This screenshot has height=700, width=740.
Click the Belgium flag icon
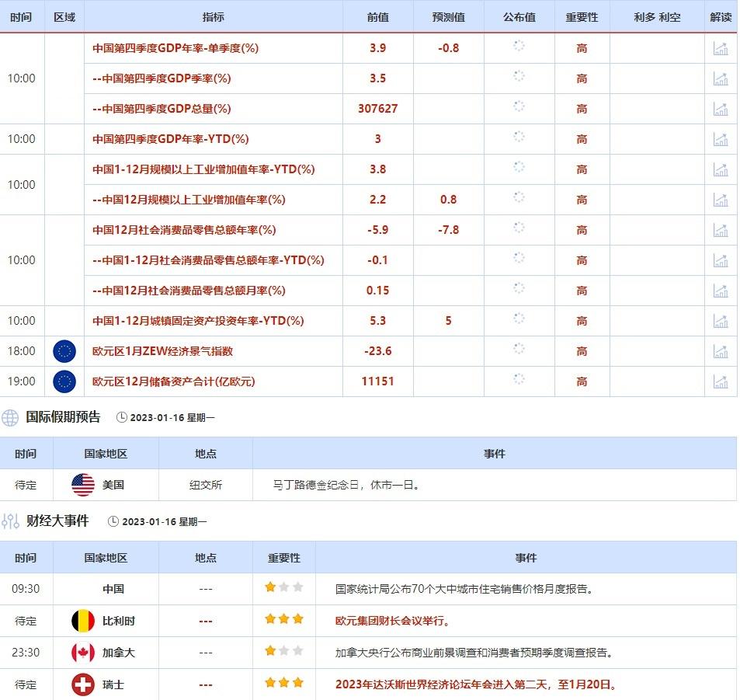coord(83,621)
